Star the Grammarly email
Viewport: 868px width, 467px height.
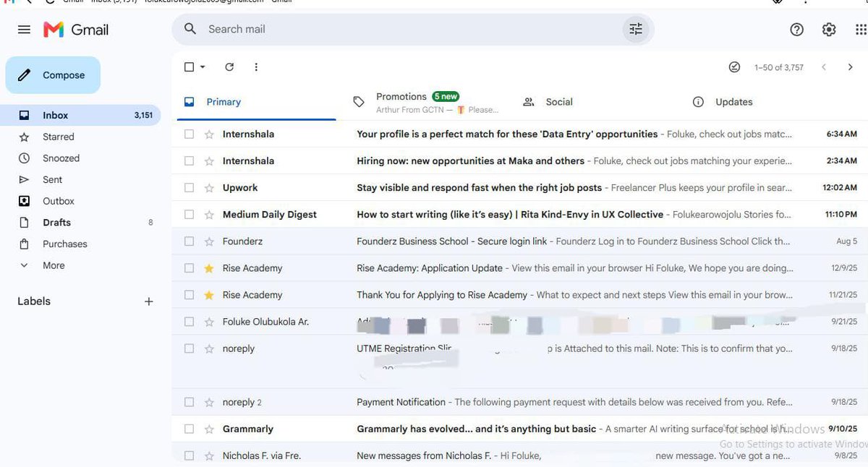tap(209, 429)
